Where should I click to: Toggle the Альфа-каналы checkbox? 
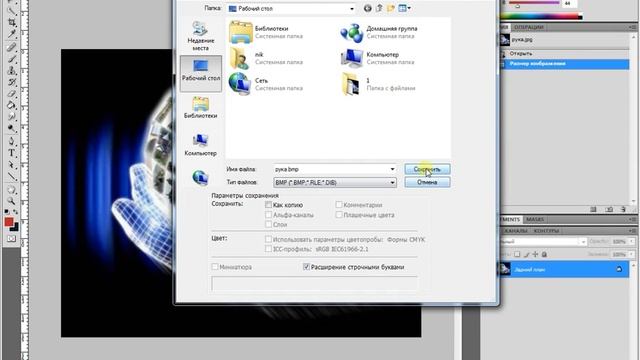(x=268, y=214)
